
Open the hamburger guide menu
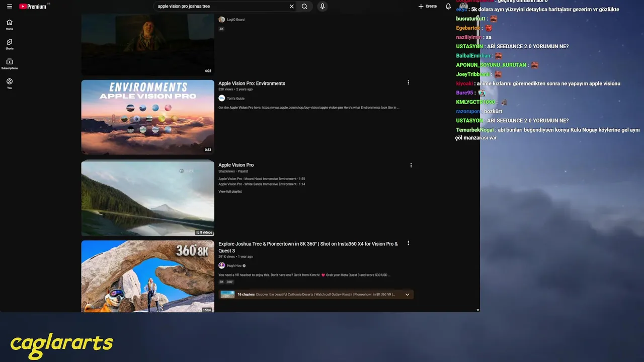point(9,7)
